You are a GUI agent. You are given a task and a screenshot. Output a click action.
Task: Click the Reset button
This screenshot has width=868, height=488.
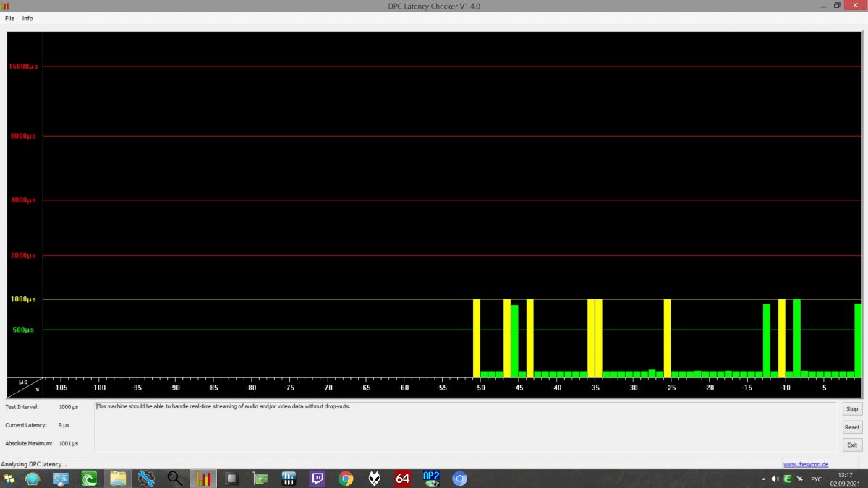852,427
